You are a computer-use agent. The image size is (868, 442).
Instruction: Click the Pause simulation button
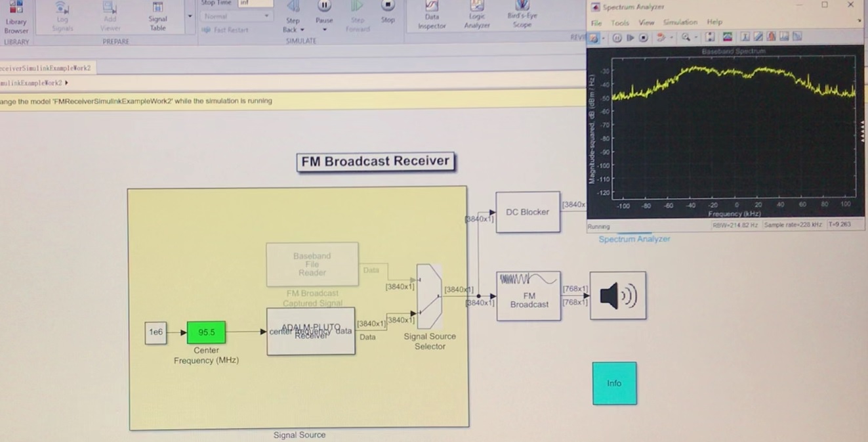point(324,9)
